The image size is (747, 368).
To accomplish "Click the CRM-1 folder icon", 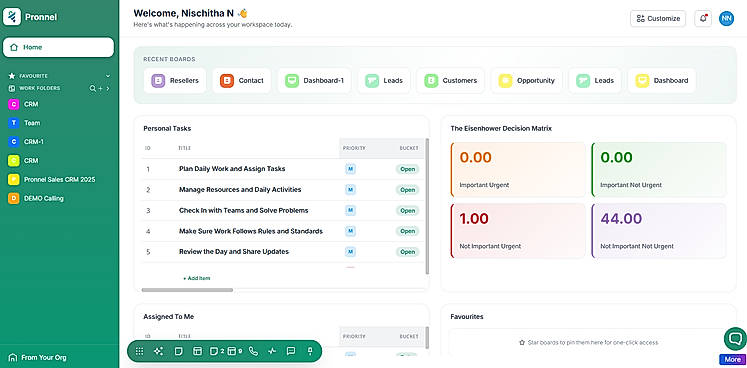I will click(13, 142).
